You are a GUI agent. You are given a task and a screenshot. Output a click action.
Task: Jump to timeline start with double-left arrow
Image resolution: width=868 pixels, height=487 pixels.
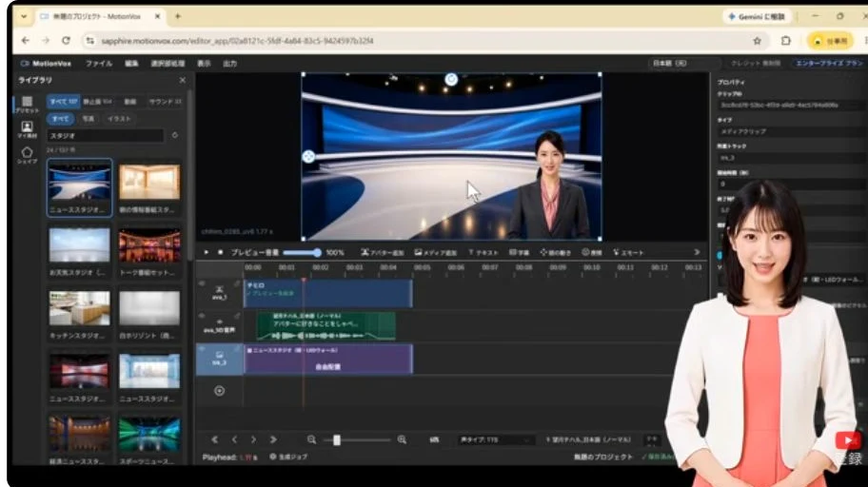coord(215,439)
